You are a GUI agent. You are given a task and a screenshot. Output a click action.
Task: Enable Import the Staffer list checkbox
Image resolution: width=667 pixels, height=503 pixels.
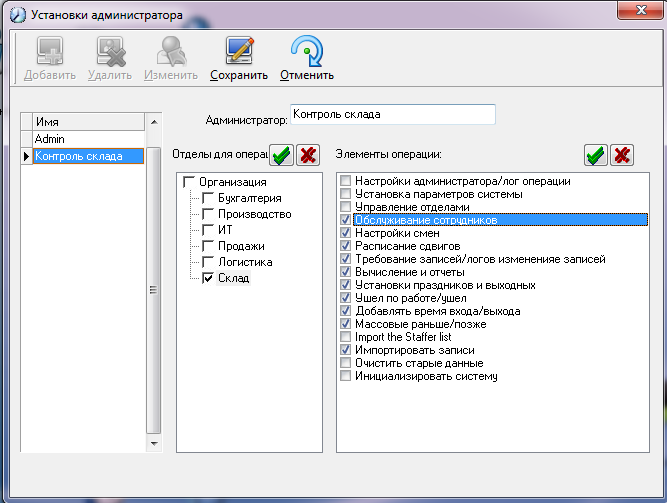click(x=345, y=337)
